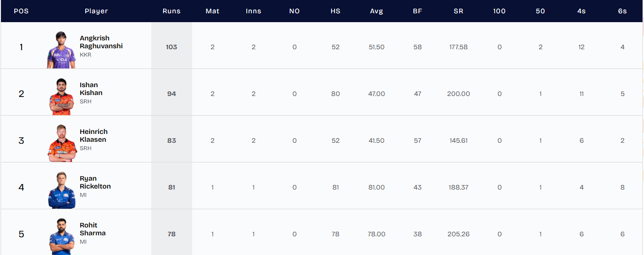Click the 4s column header

tap(581, 11)
